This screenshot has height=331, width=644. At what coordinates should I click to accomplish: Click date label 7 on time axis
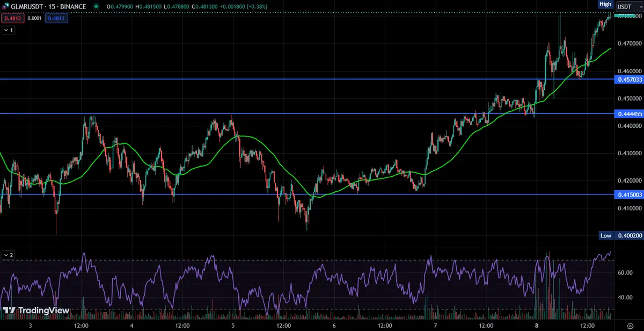pos(435,326)
